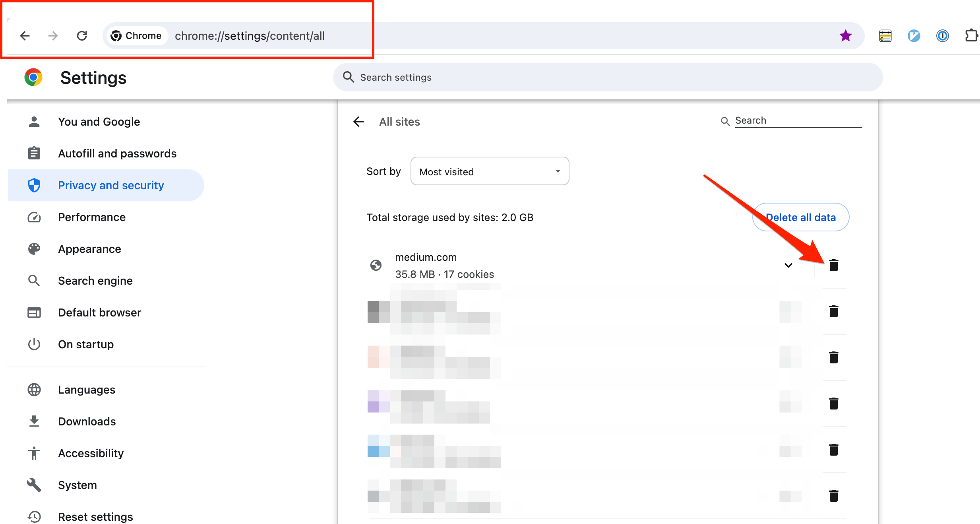Open Privacy and security section
Viewport: 980px width, 524px height.
110,185
